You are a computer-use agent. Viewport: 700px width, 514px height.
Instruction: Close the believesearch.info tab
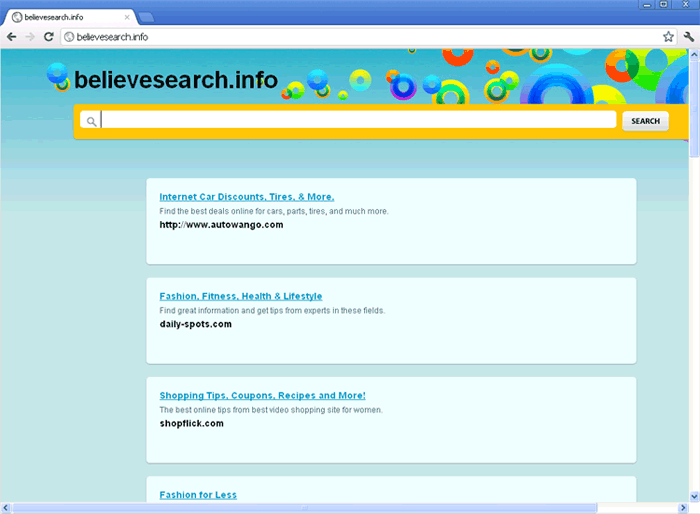(x=125, y=17)
